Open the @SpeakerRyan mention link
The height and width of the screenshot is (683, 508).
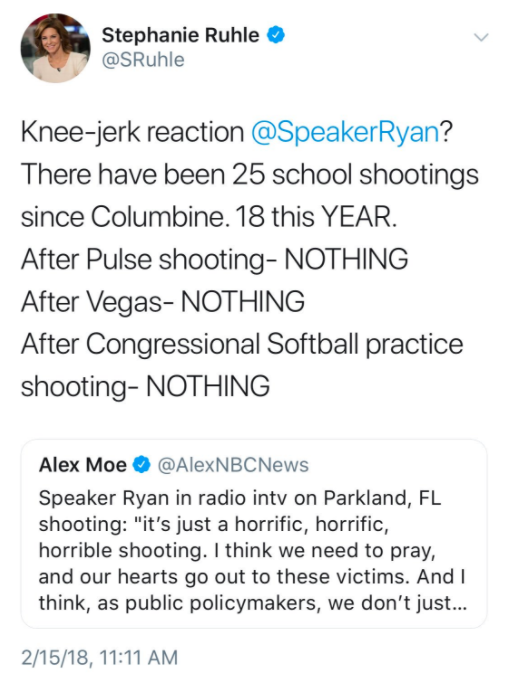345,132
